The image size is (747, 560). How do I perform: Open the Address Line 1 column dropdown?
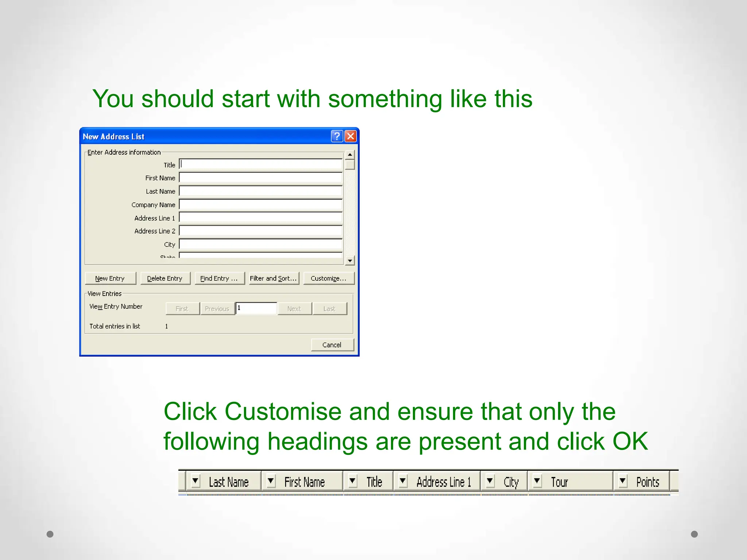pyautogui.click(x=403, y=481)
